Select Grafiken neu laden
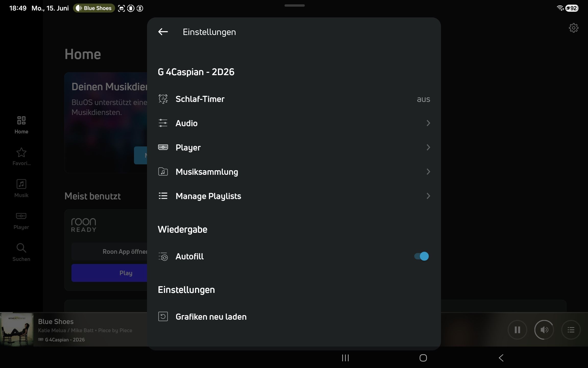588x368 pixels. 294,317
